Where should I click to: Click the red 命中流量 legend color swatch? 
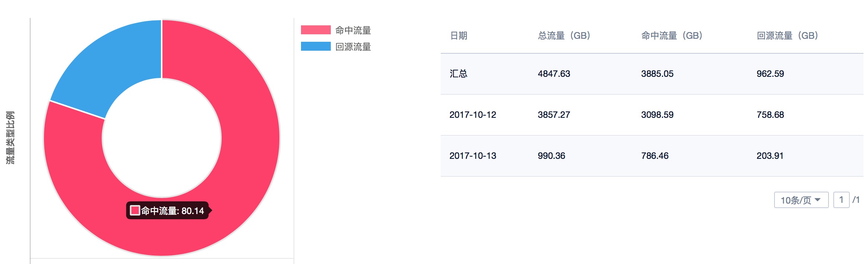pos(316,30)
